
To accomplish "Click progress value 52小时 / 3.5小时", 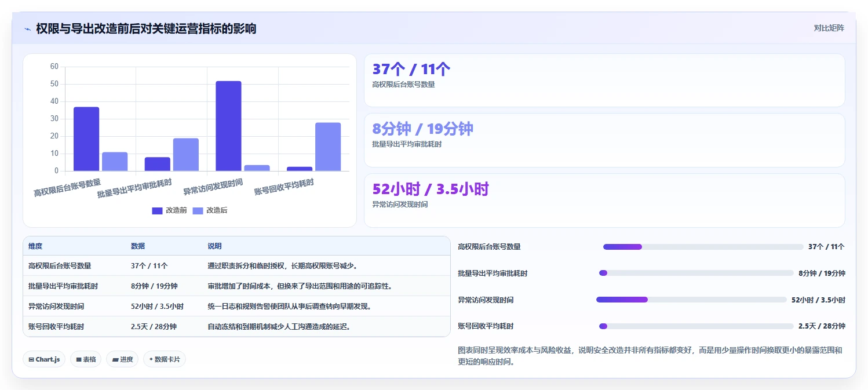I will 818,300.
